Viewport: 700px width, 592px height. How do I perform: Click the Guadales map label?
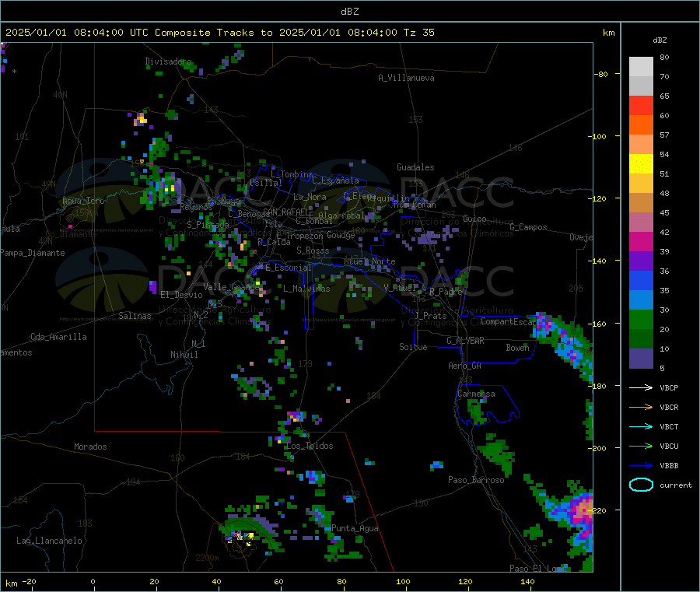pyautogui.click(x=415, y=167)
